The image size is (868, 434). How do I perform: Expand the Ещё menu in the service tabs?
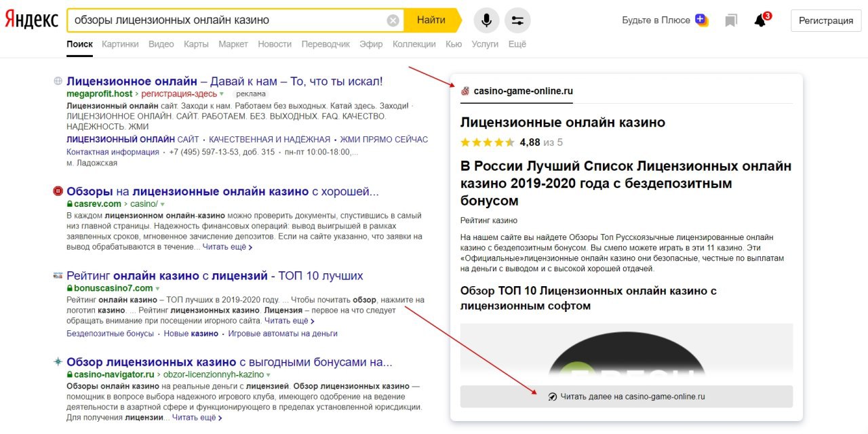point(517,44)
